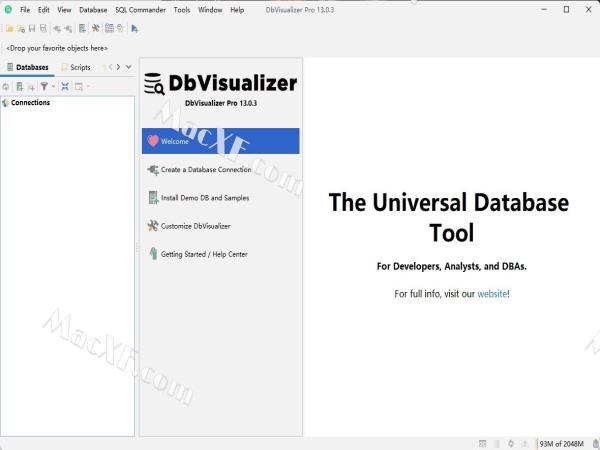Viewport: 600px width, 450px height.
Task: Click the DbVisualizer app icon in title bar
Action: [x=8, y=10]
